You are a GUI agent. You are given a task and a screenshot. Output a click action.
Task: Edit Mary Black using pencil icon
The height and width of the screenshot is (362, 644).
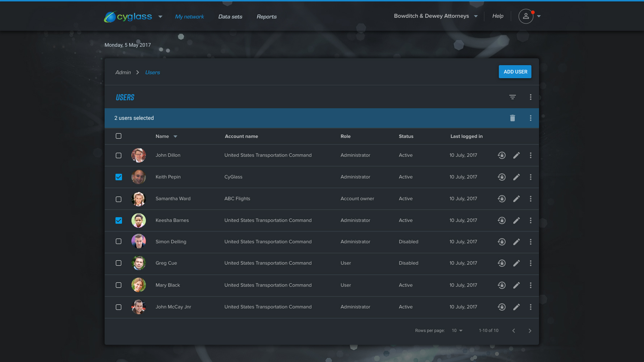(516, 285)
